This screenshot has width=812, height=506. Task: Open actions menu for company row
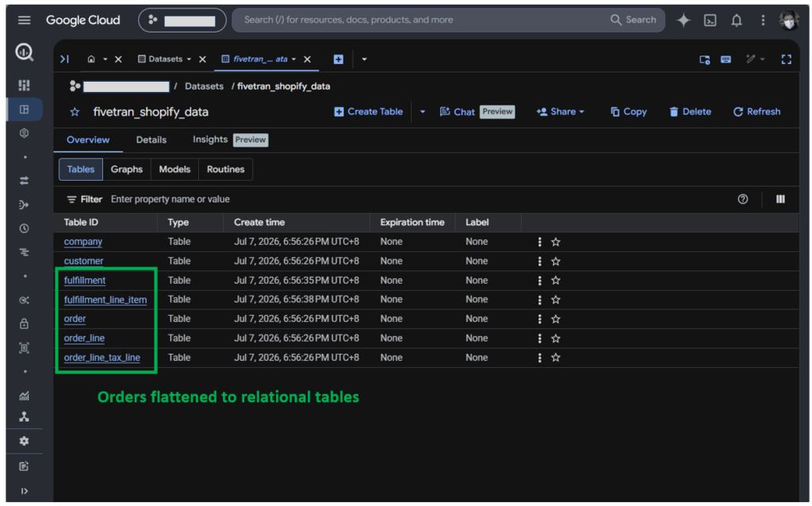(x=539, y=242)
